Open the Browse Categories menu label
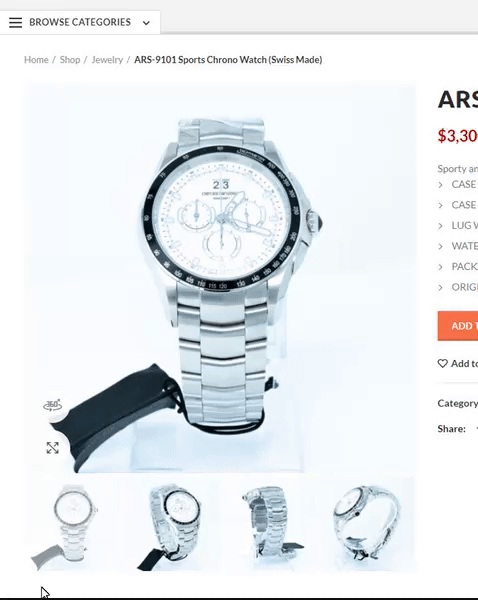This screenshot has height=600, width=478. tap(80, 22)
